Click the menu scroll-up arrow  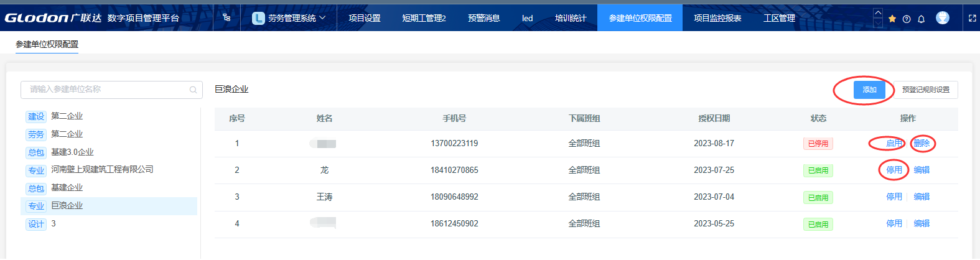(x=878, y=13)
